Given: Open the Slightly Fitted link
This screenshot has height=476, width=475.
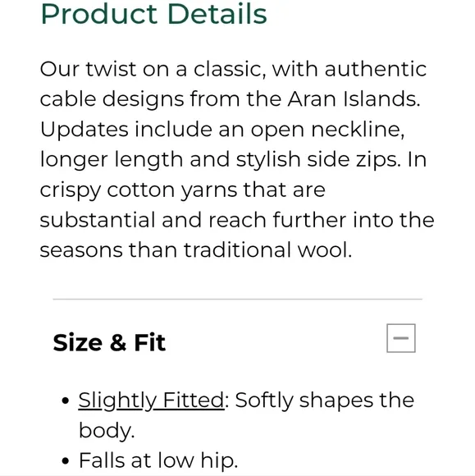Looking at the screenshot, I should (151, 400).
